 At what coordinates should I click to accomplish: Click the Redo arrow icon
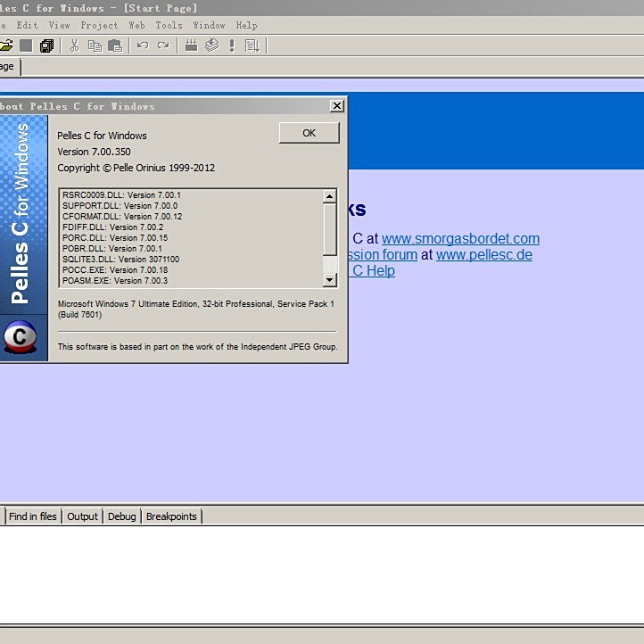pos(163,45)
